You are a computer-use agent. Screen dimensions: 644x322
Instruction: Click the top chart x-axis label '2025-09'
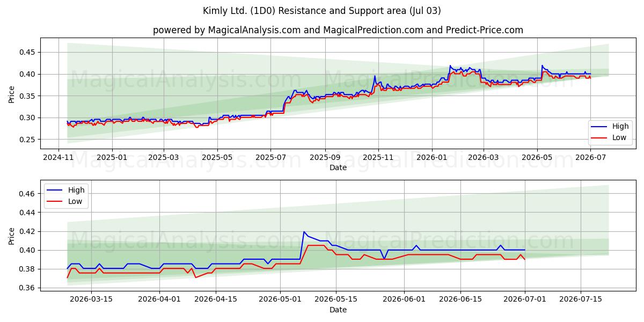click(325, 158)
